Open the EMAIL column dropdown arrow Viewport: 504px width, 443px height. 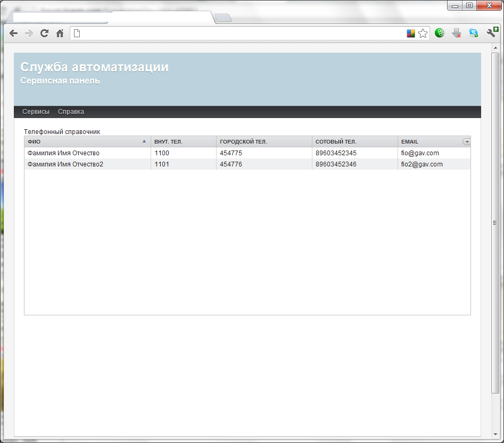(467, 141)
